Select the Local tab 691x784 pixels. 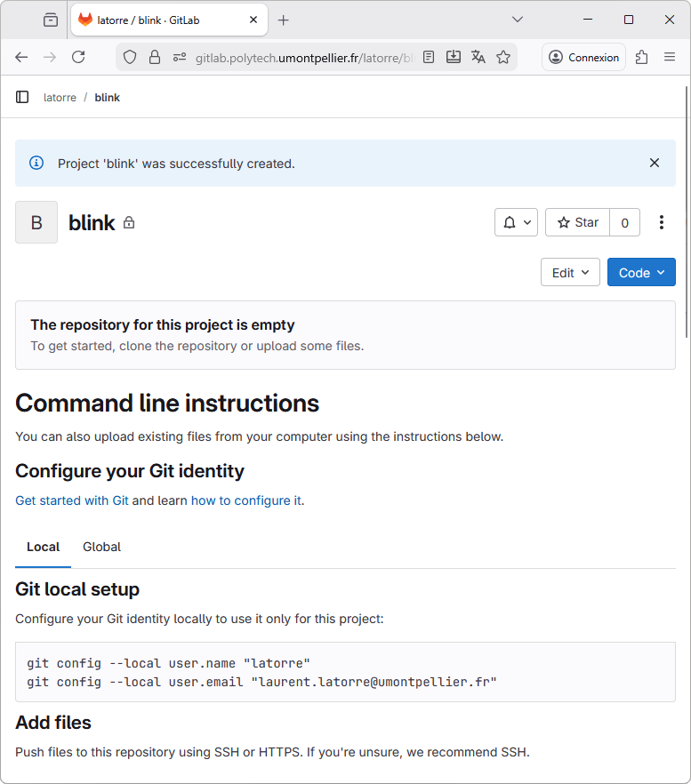pyautogui.click(x=43, y=547)
